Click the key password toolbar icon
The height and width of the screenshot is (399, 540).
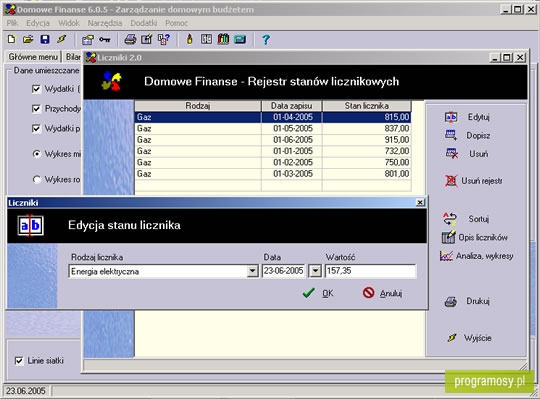coord(105,40)
